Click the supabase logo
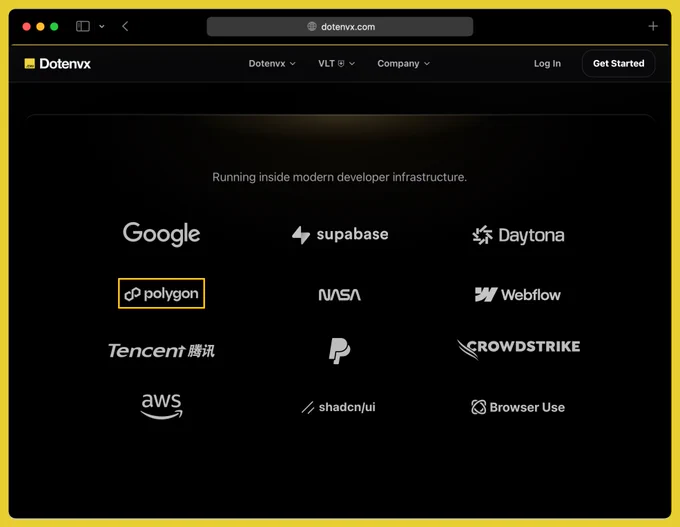This screenshot has width=680, height=527. coord(340,235)
